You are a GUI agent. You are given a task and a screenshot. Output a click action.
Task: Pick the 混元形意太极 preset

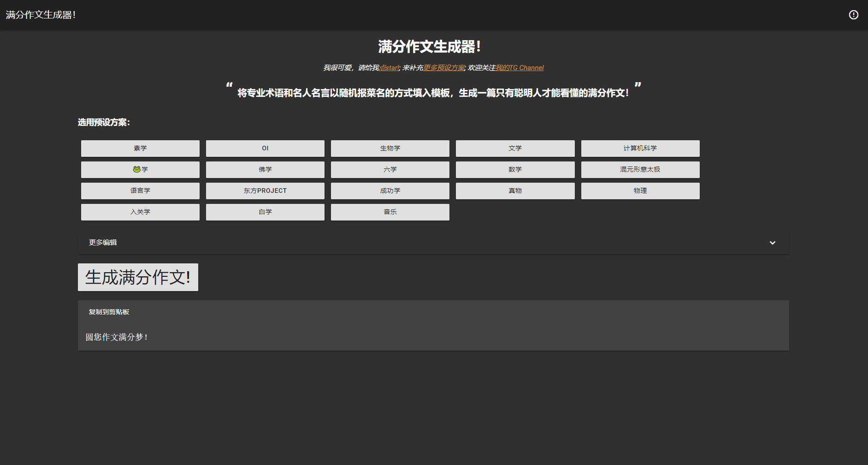tap(640, 169)
